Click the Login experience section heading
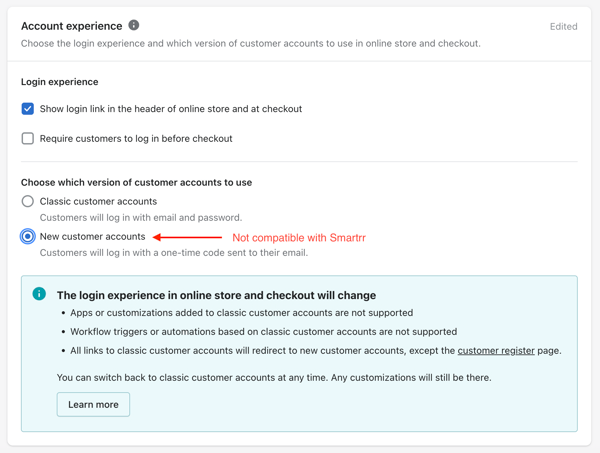 (x=60, y=82)
